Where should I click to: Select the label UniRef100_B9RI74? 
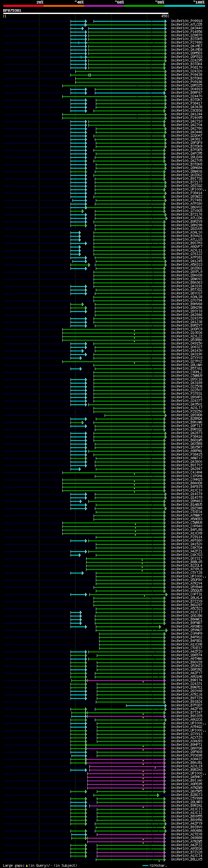[x=187, y=680]
